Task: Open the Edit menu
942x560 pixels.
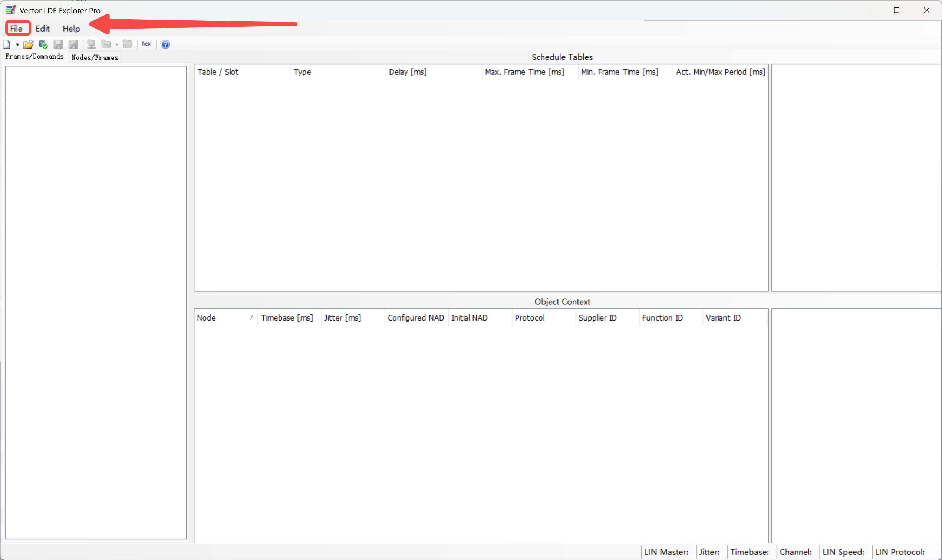Action: click(x=42, y=28)
